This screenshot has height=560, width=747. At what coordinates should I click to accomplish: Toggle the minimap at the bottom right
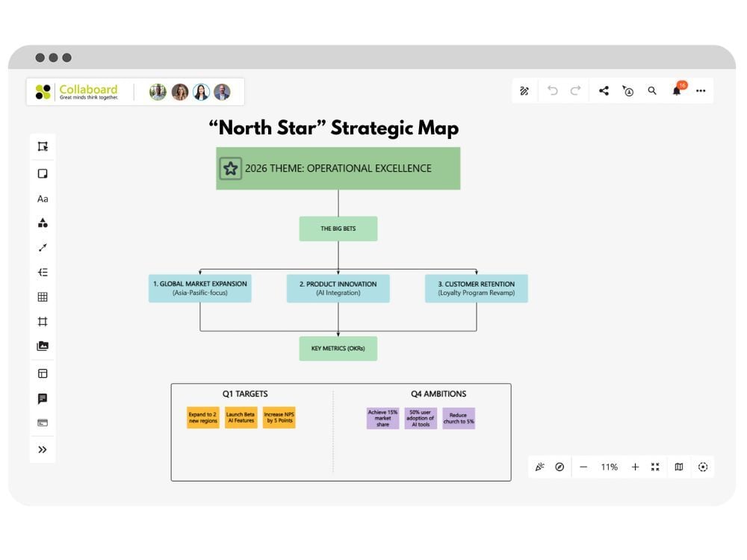(678, 467)
